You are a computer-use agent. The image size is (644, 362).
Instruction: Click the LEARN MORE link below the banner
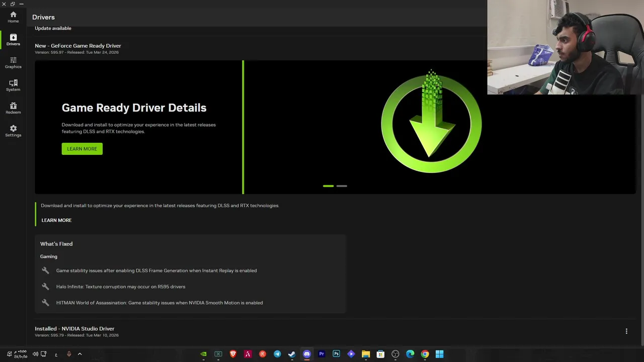(x=56, y=220)
